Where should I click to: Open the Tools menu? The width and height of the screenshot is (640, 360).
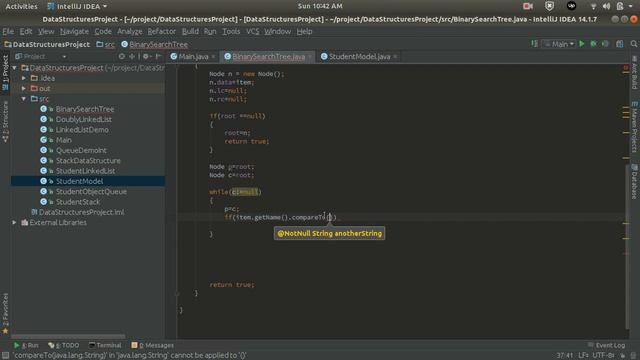pyautogui.click(x=231, y=31)
